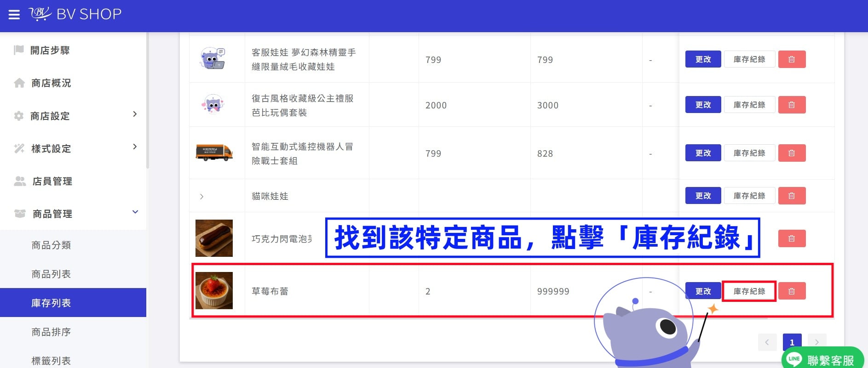Click the gear icon beside 商店設定
The width and height of the screenshot is (868, 368).
point(19,116)
